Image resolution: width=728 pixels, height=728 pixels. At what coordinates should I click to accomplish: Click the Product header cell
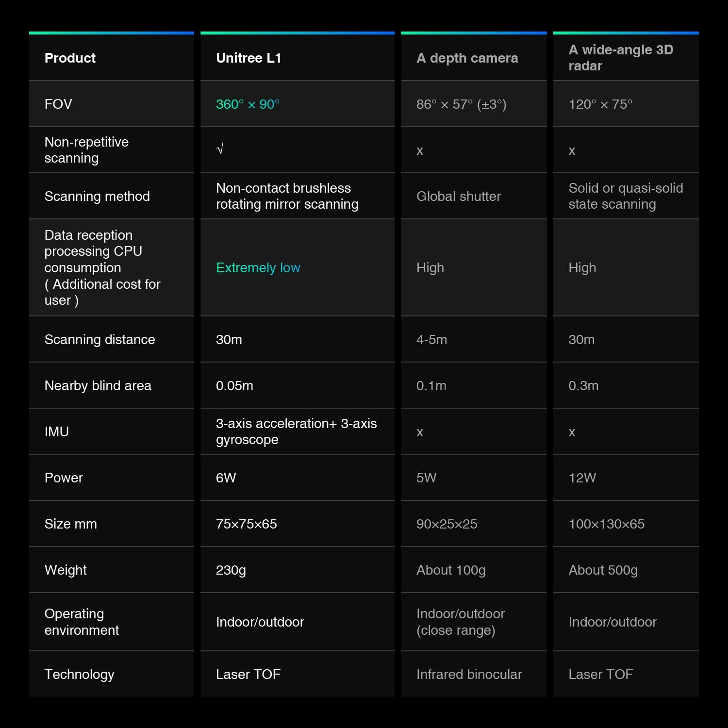[x=70, y=58]
